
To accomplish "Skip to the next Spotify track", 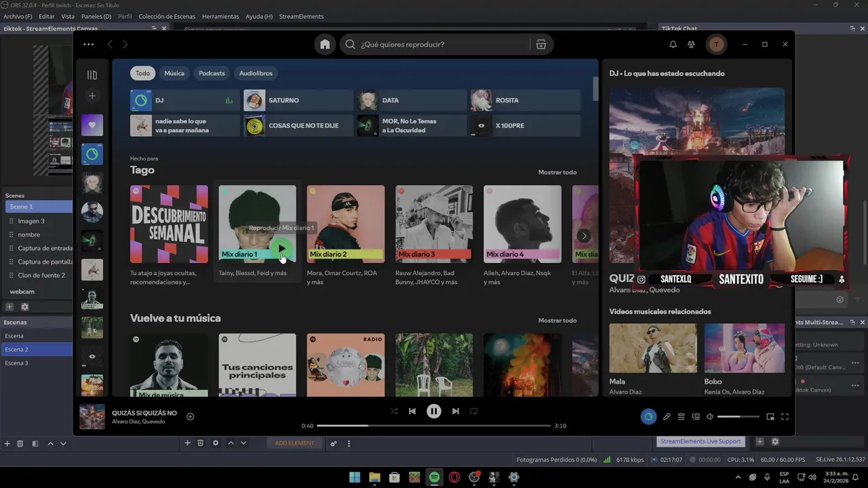I will click(456, 411).
